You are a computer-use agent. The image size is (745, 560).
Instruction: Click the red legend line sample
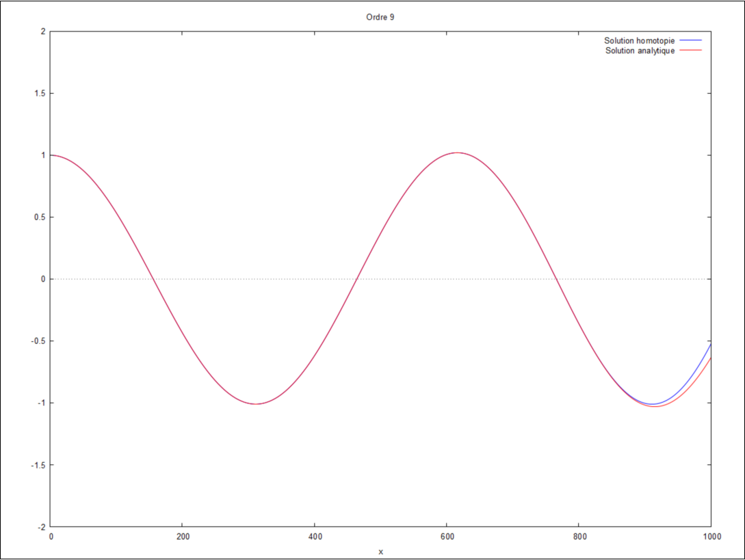pyautogui.click(x=690, y=51)
